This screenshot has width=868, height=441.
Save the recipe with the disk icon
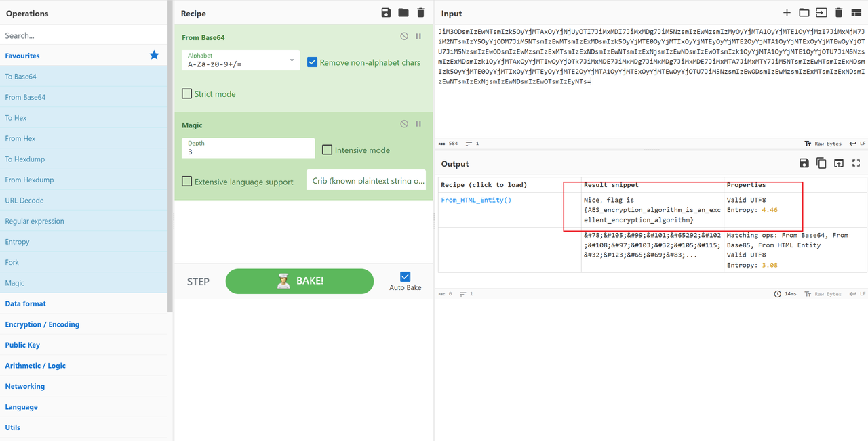[387, 13]
